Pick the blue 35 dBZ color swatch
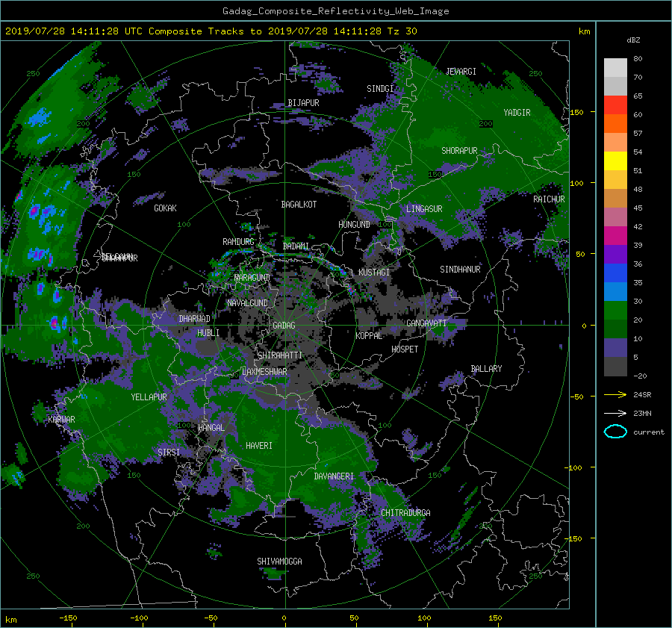 (615, 273)
